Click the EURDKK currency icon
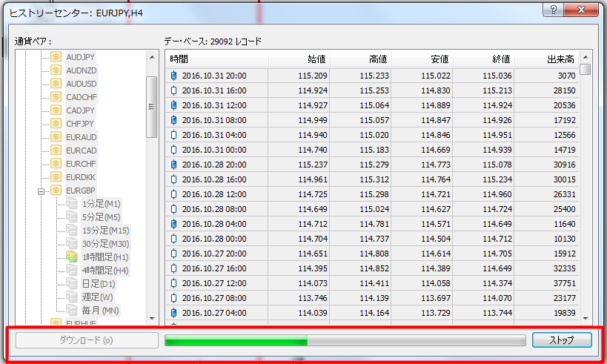This screenshot has height=364, width=607. tap(56, 177)
